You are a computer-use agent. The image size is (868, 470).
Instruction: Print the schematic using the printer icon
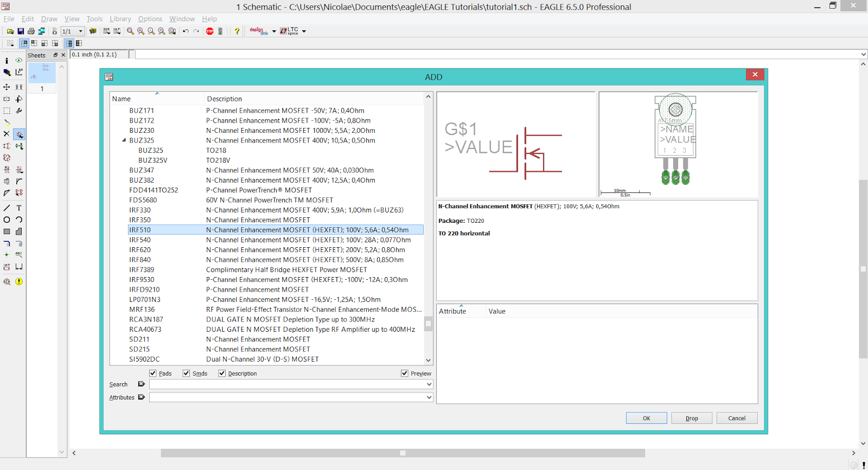[x=31, y=31]
